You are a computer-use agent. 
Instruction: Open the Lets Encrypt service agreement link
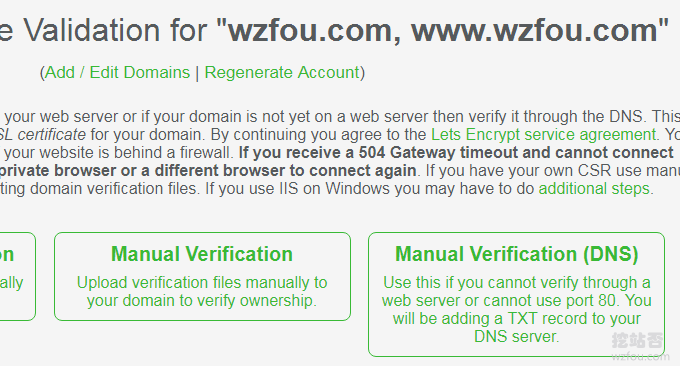click(543, 135)
